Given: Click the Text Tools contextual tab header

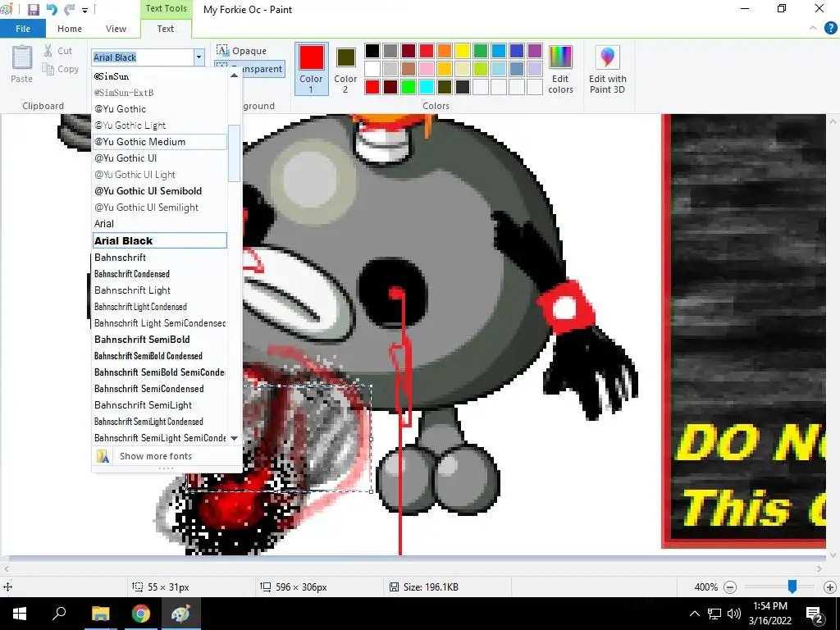Looking at the screenshot, I should pyautogui.click(x=166, y=8).
